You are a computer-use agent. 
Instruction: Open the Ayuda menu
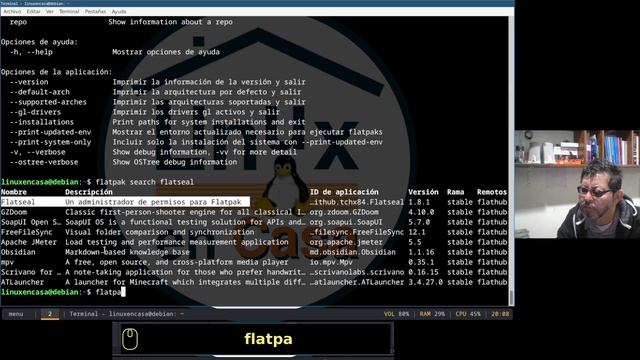[119, 11]
